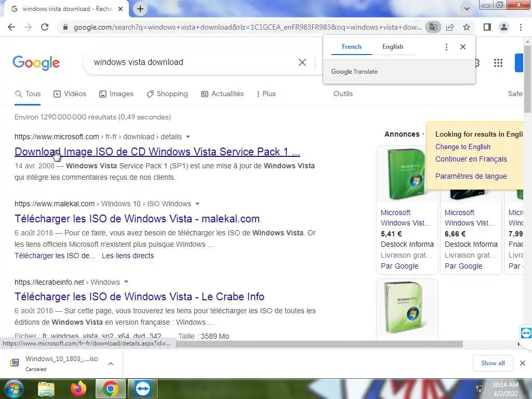Open Le Crabe Info Windows Vista result

(139, 297)
